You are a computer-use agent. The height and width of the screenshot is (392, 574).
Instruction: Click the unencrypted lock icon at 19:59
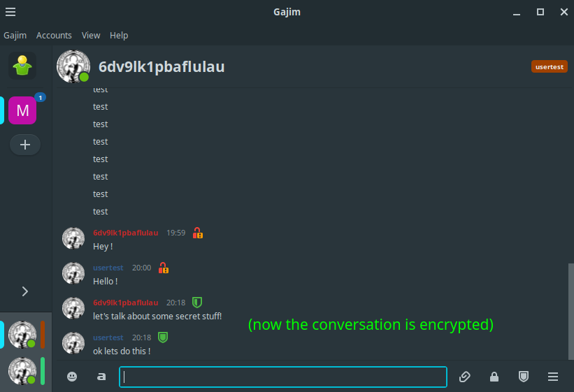198,233
